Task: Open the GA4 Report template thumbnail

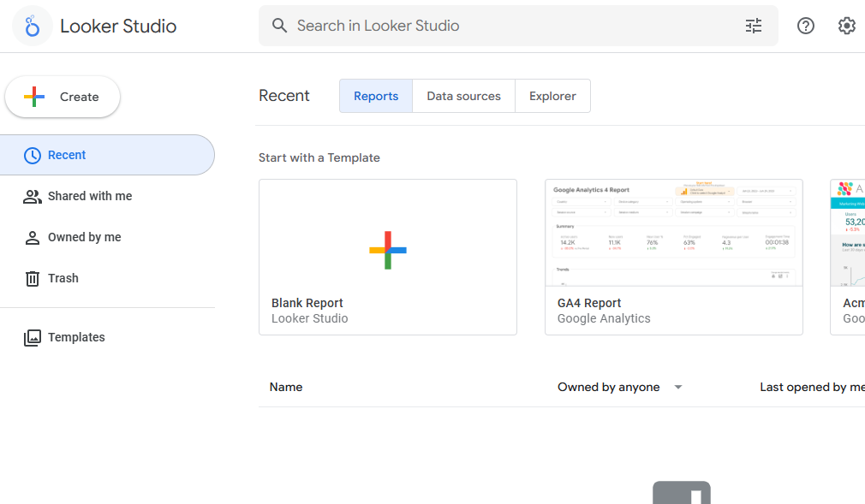Action: [673, 233]
